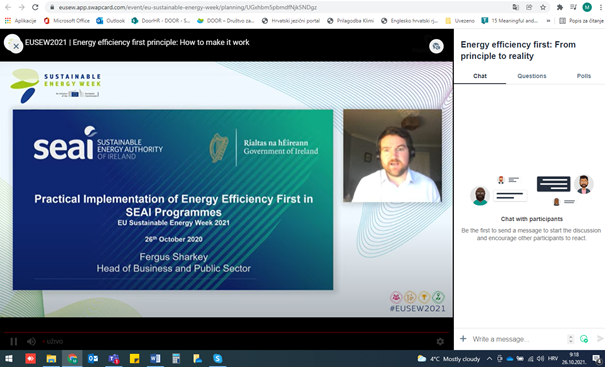Open the Chrome profile avatar M
This screenshot has height=367, width=605.
point(587,7)
